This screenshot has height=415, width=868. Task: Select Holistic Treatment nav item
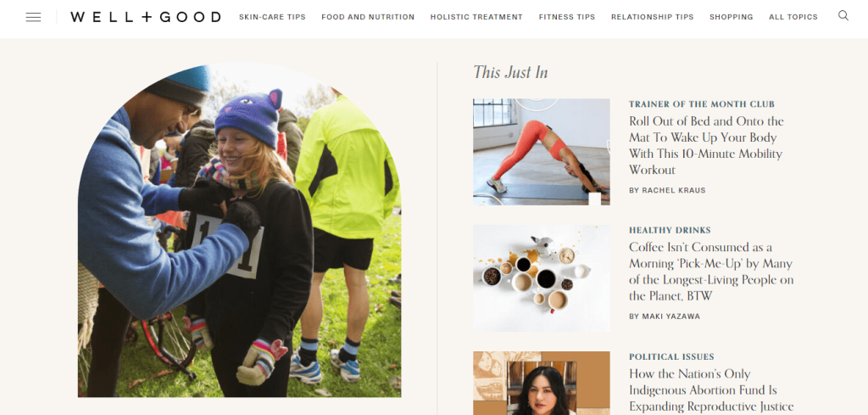[476, 17]
